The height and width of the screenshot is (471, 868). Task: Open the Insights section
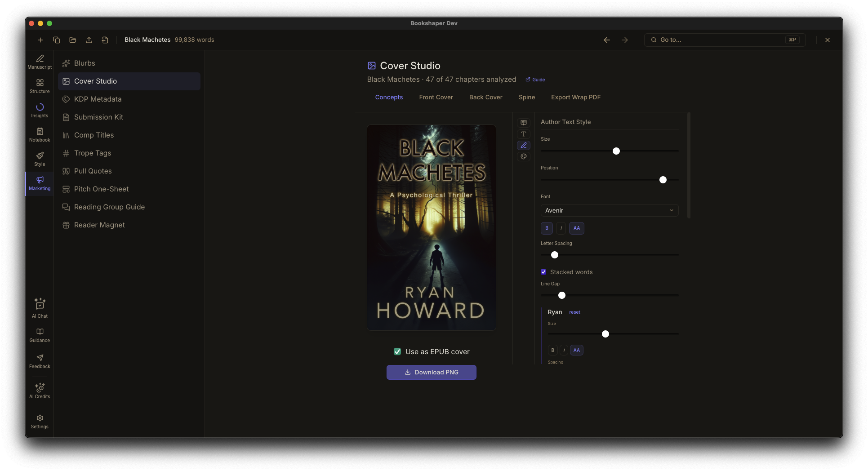pos(40,111)
